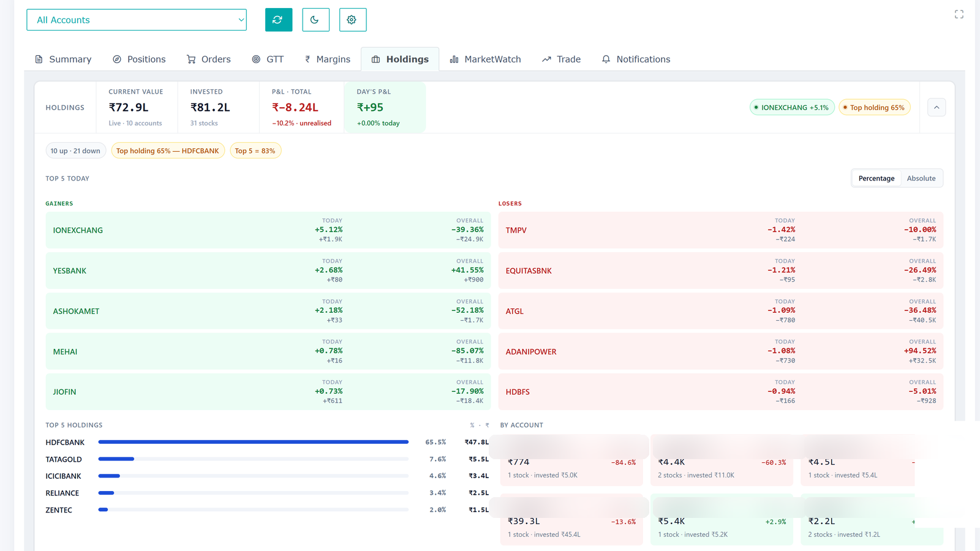Open account card showing ₹39.3L
Screen dimensions: 980x551
(x=571, y=520)
